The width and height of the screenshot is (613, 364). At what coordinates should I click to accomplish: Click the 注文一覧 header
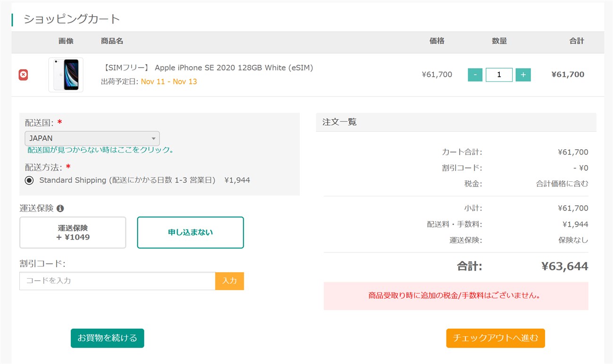[340, 122]
